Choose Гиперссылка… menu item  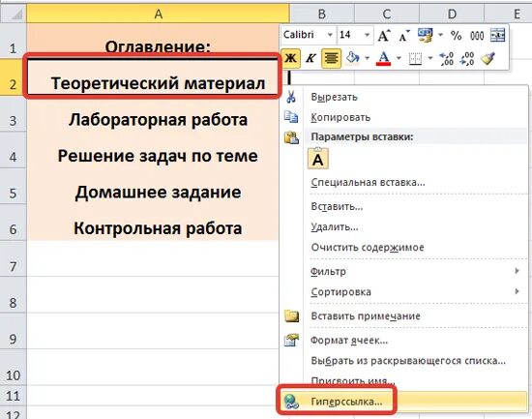pos(403,402)
